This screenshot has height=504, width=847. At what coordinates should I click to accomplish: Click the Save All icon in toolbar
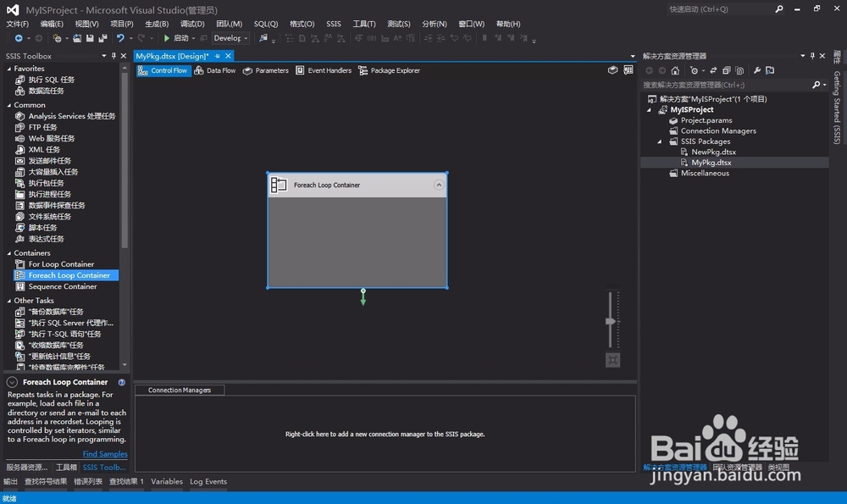[102, 38]
